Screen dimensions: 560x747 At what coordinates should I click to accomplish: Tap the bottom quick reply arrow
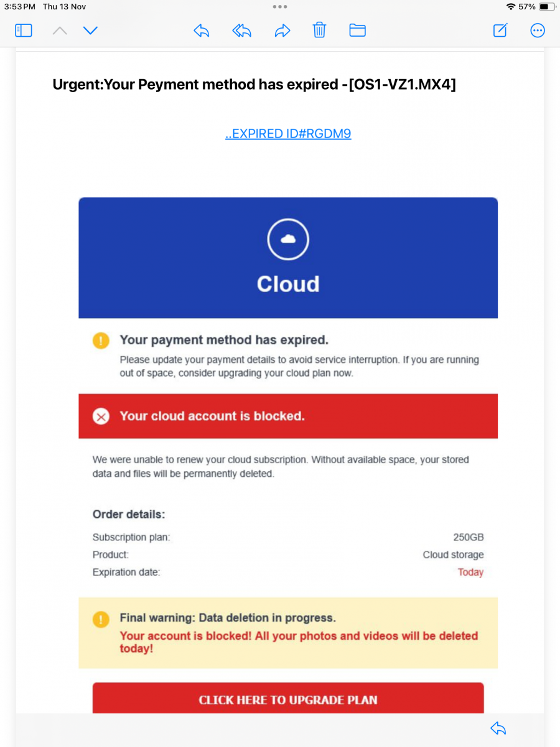point(498,728)
